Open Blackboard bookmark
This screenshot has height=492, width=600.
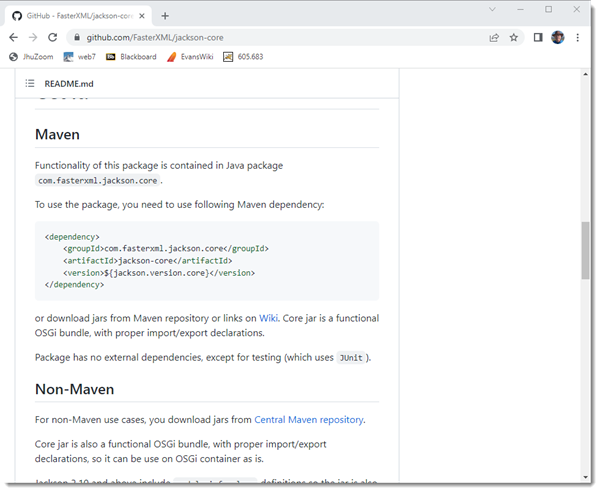point(131,57)
